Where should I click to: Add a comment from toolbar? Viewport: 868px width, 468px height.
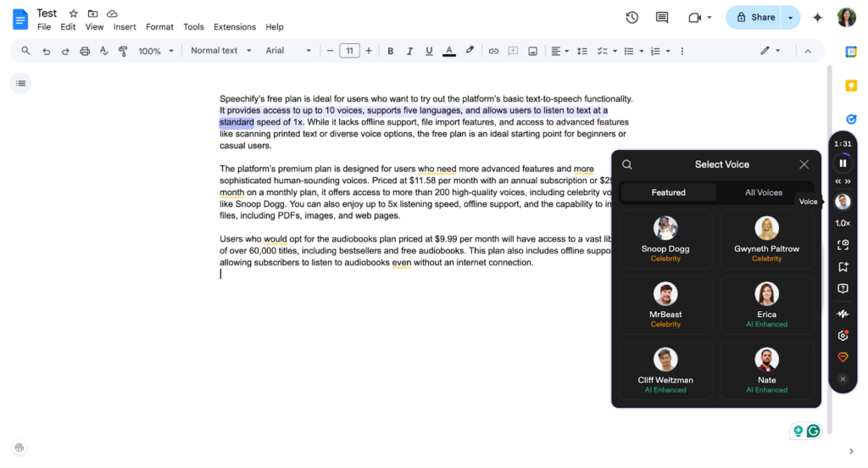(513, 51)
